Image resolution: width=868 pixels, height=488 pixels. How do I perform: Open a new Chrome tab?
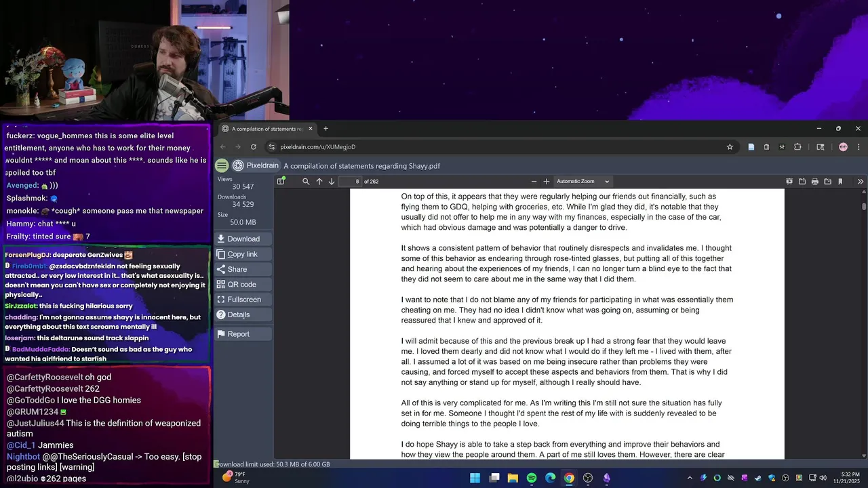click(x=325, y=129)
